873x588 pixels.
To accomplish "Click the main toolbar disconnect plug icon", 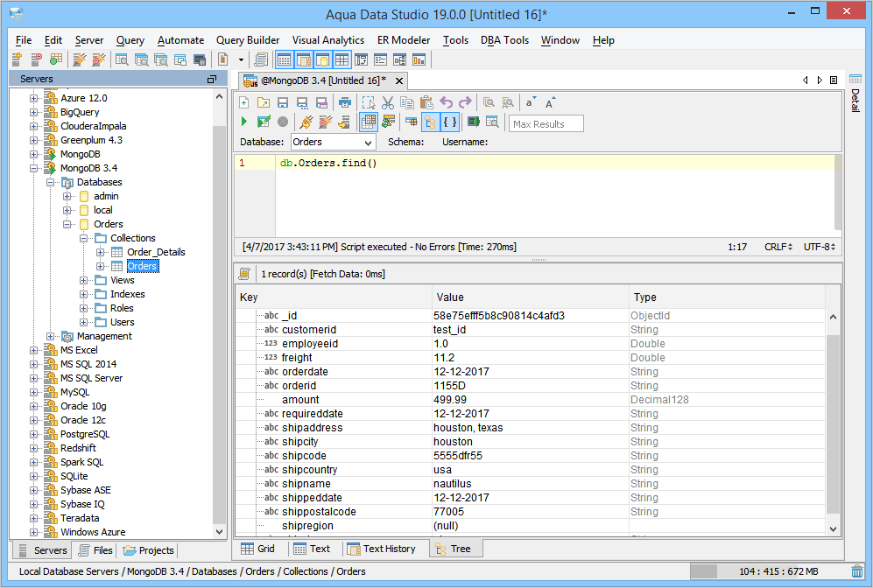I will click(99, 59).
